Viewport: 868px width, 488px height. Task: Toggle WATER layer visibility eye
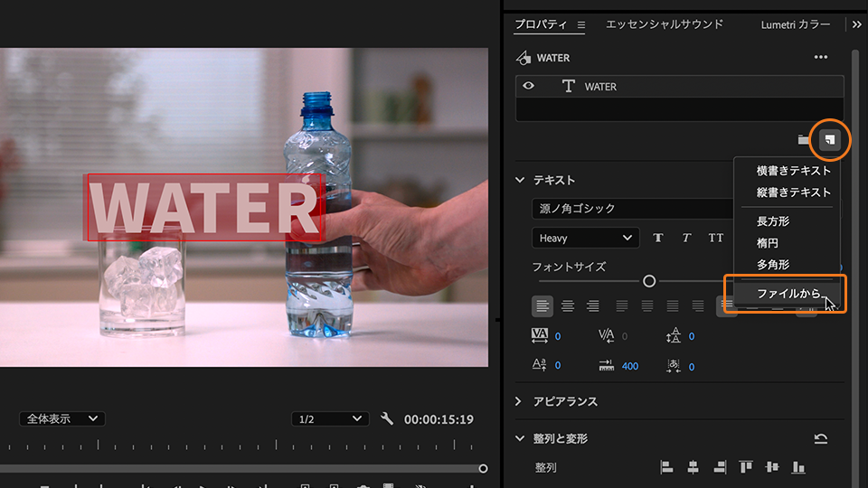coord(529,86)
